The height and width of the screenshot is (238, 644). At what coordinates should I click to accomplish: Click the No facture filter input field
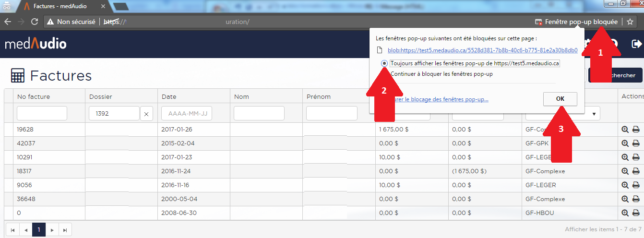(42, 114)
